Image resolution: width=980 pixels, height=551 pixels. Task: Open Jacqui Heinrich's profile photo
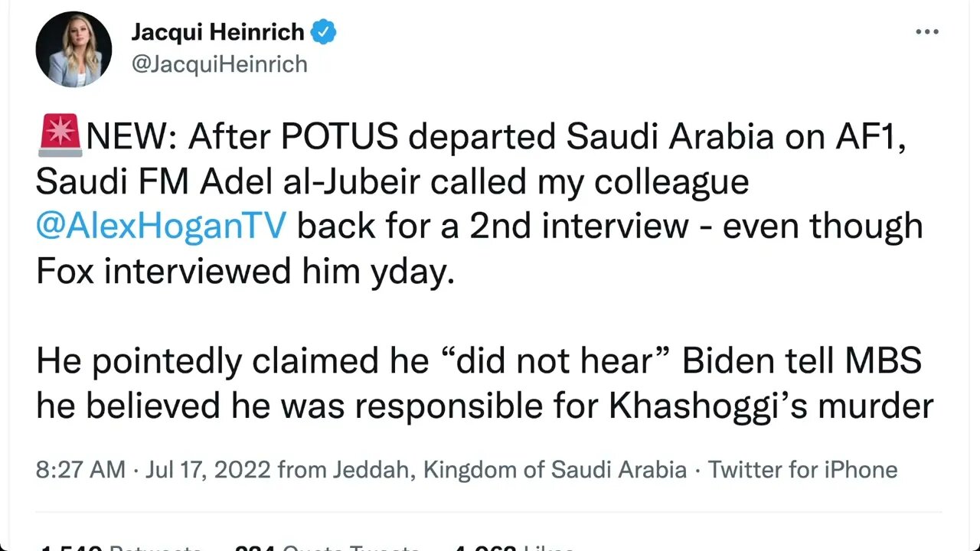[73, 50]
